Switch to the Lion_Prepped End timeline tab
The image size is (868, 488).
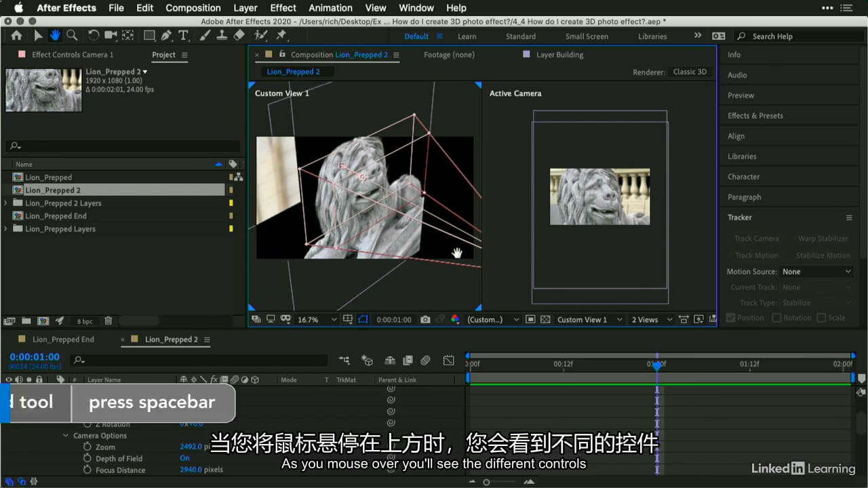pos(64,340)
